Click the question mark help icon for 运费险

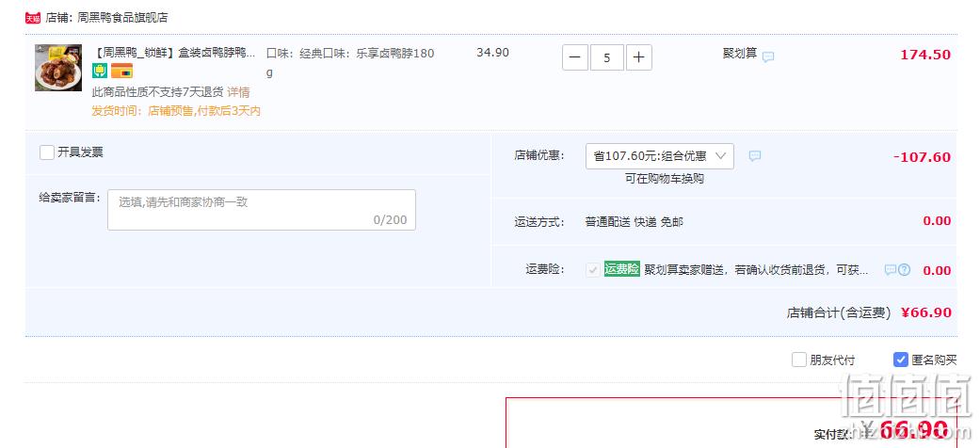click(905, 270)
